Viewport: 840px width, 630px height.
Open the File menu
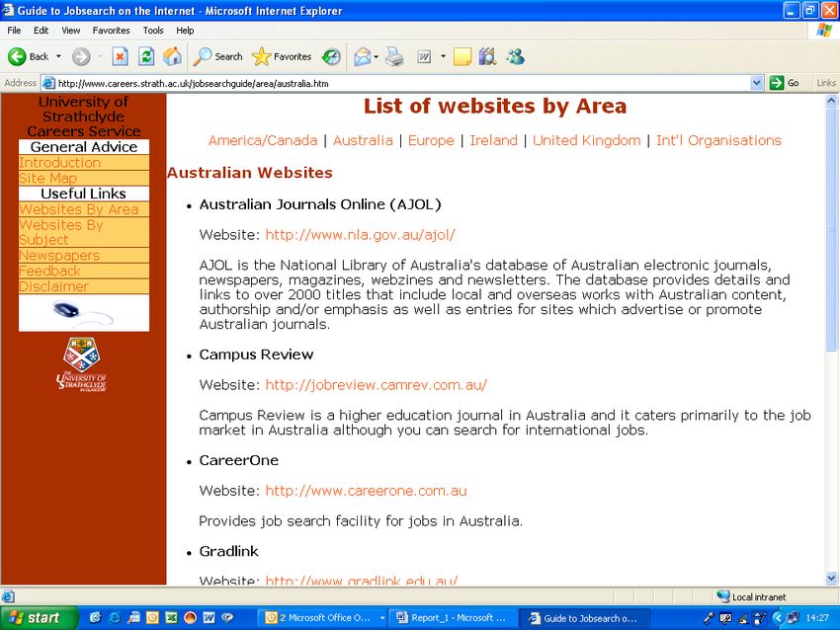(14, 31)
